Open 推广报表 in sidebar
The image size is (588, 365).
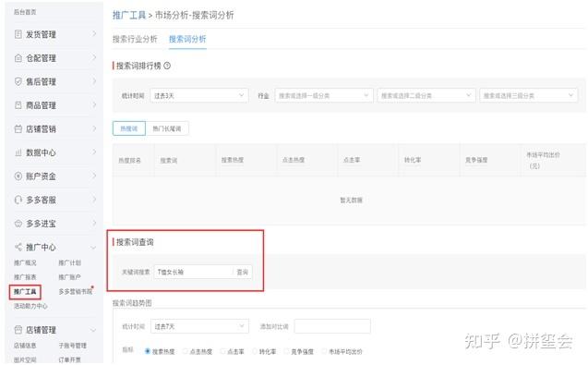25,277
